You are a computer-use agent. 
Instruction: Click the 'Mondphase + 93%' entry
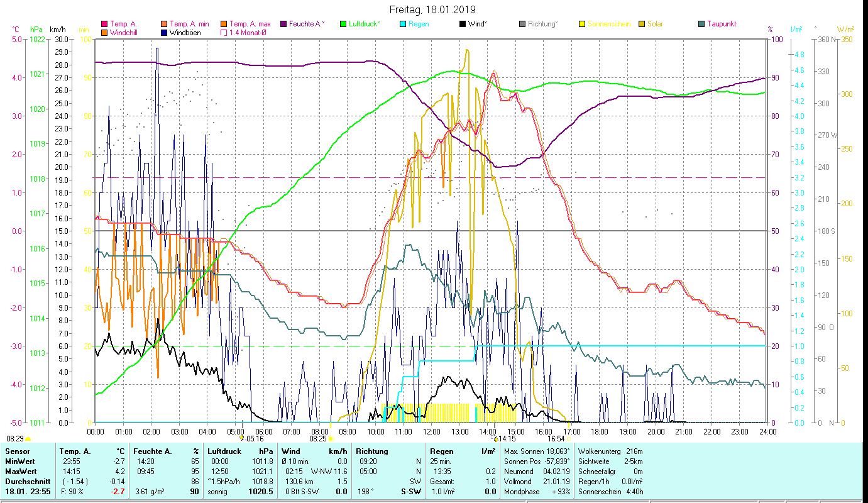537,492
